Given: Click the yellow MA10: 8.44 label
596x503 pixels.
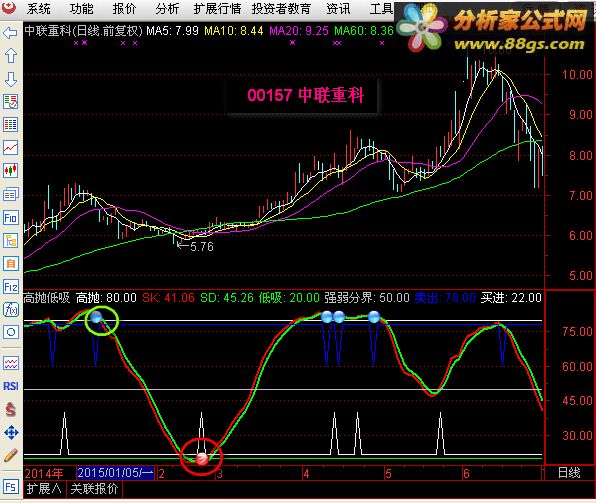Looking at the screenshot, I should point(234,30).
